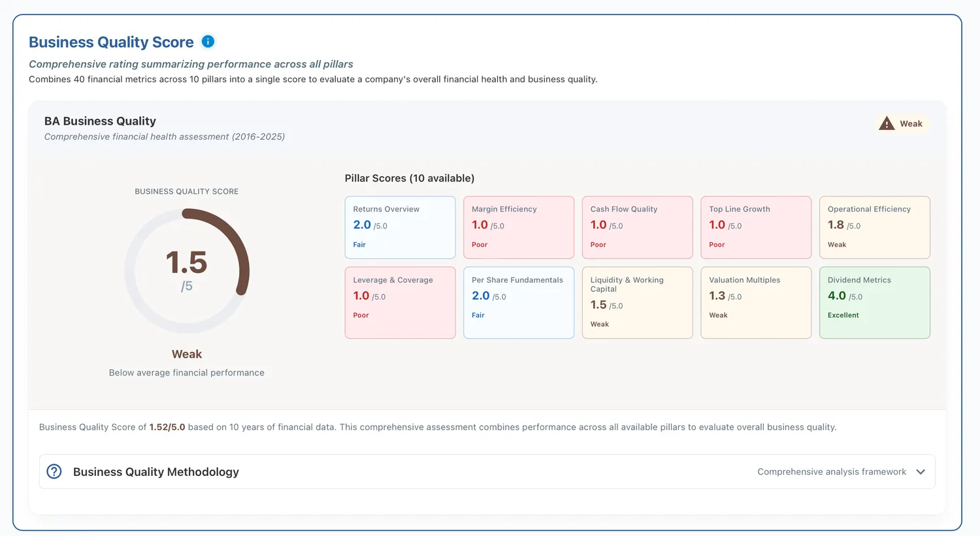Image resolution: width=980 pixels, height=536 pixels.
Task: Expand the Business Quality Methodology chevron
Action: pyautogui.click(x=921, y=471)
